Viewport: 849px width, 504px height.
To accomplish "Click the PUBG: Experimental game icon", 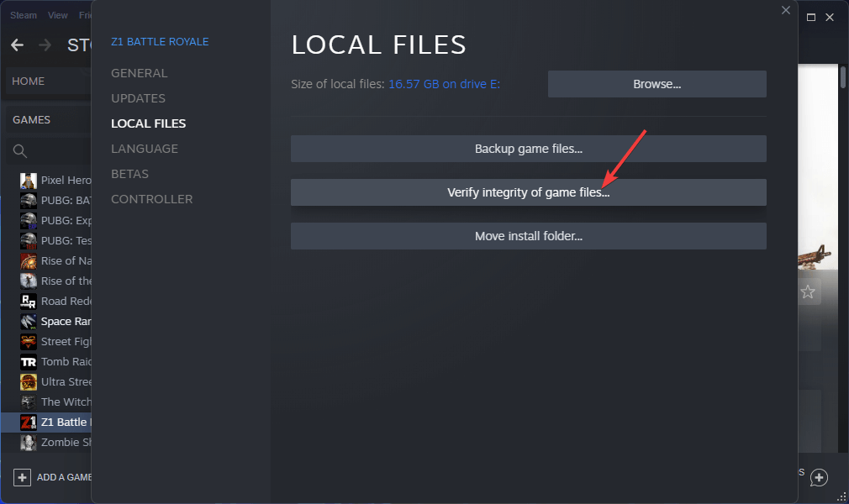I will (x=28, y=220).
